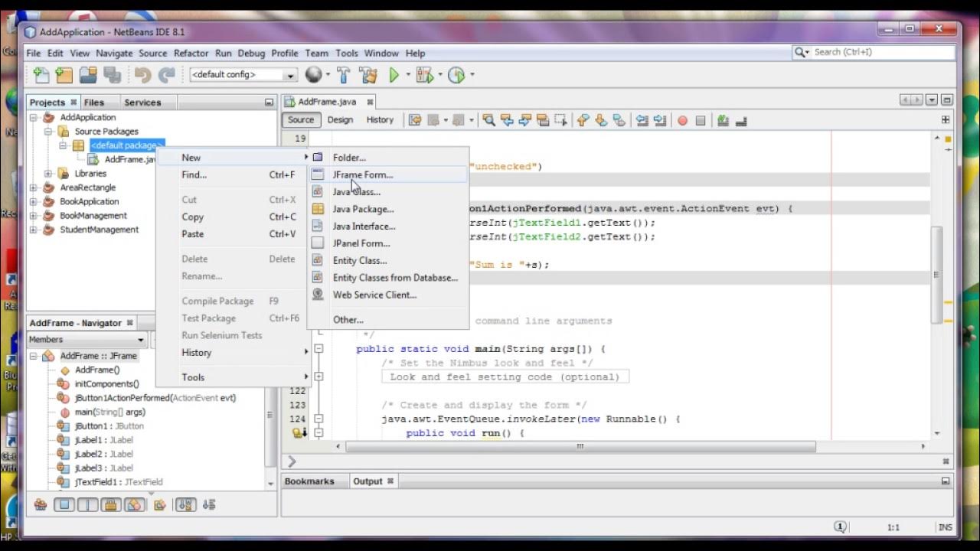Click the Build Project hammer icon

tap(344, 74)
